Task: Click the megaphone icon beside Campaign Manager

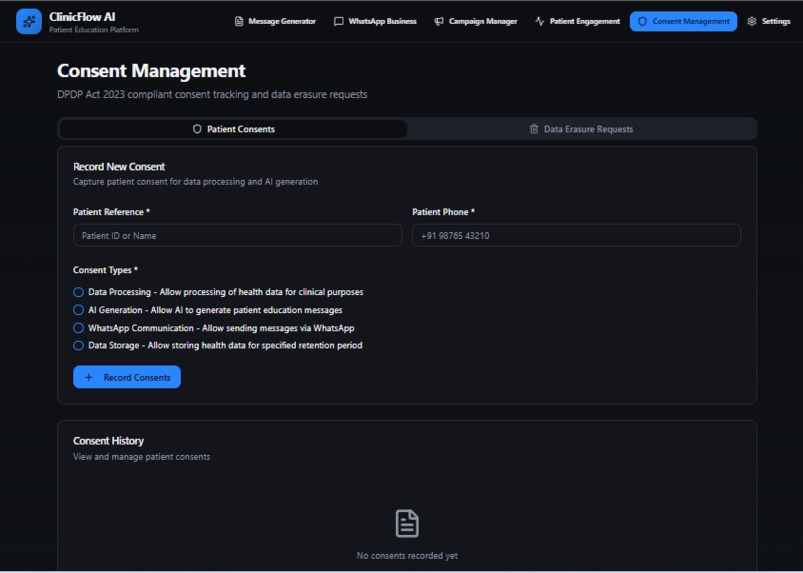Action: [x=439, y=22]
